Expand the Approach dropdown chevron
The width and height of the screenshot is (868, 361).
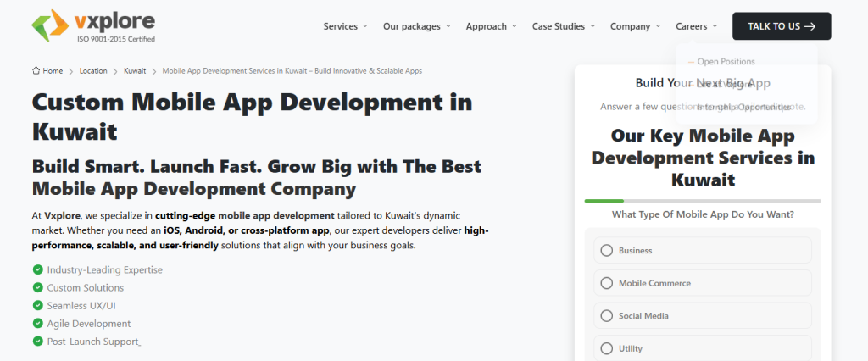point(515,26)
